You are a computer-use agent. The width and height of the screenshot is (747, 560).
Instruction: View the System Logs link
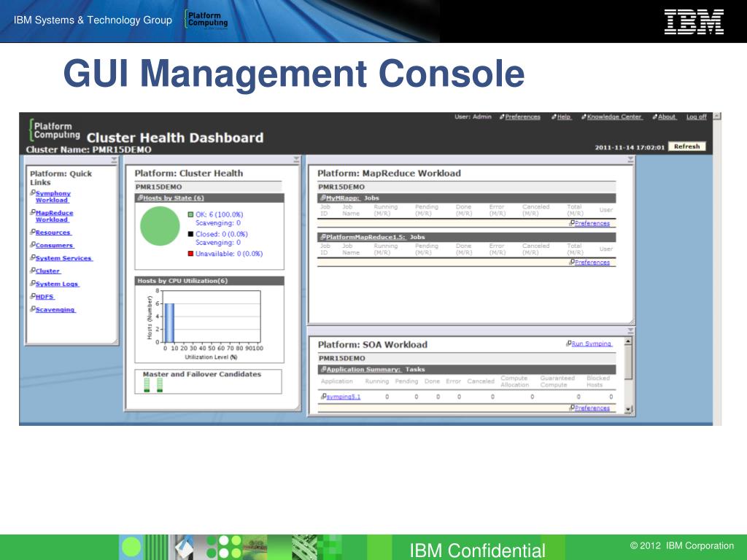(57, 284)
